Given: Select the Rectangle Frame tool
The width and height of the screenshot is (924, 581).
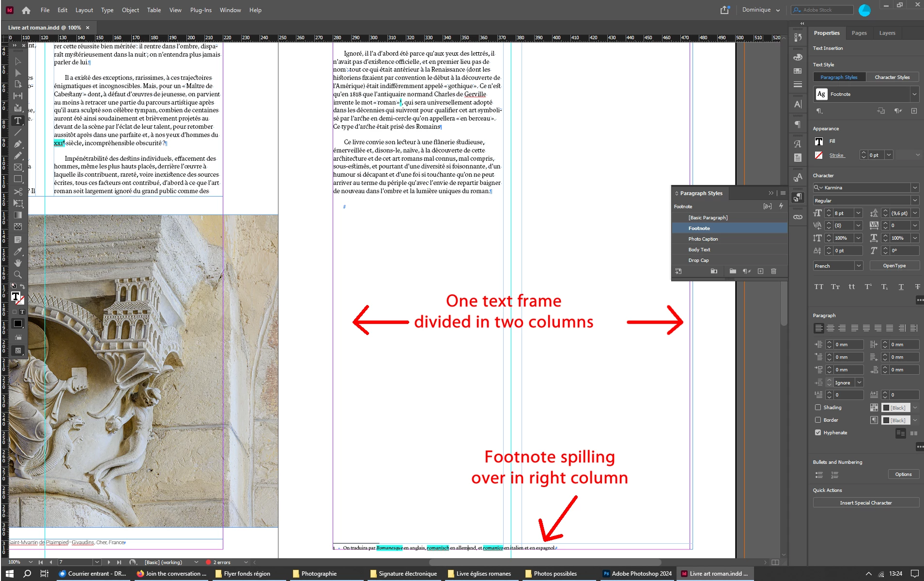Looking at the screenshot, I should (x=18, y=167).
